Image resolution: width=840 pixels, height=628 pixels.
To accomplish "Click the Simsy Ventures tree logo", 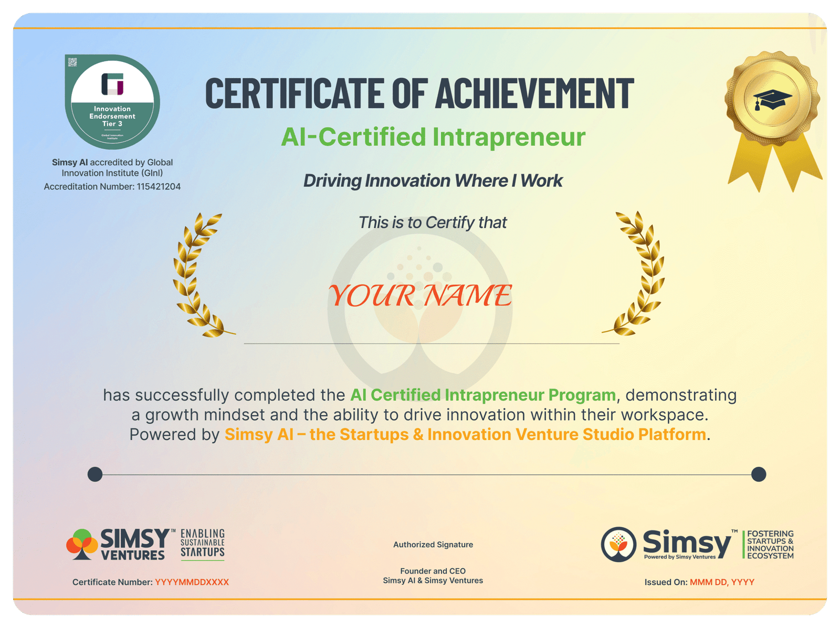I will (82, 544).
